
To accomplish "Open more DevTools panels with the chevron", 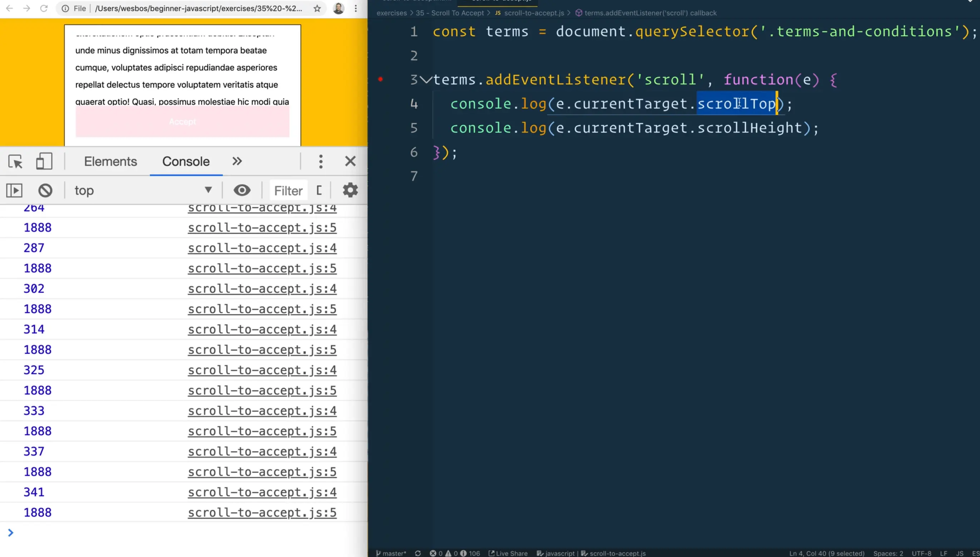I will pos(237,161).
